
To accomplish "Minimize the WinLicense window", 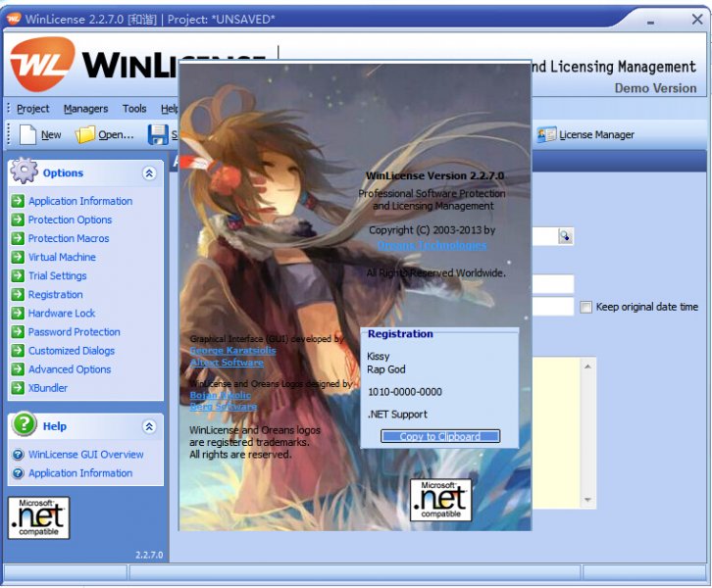I will (650, 21).
